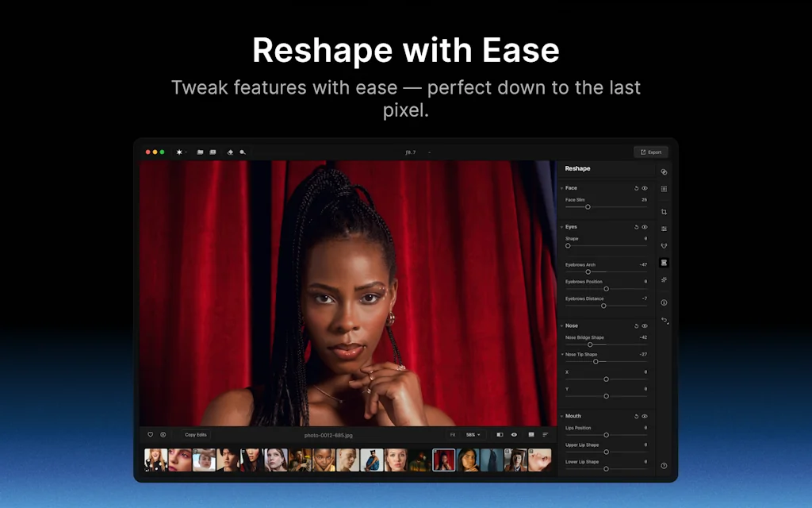This screenshot has width=812, height=508.
Task: Select the eraser icon in the top toolbar
Action: 230,152
